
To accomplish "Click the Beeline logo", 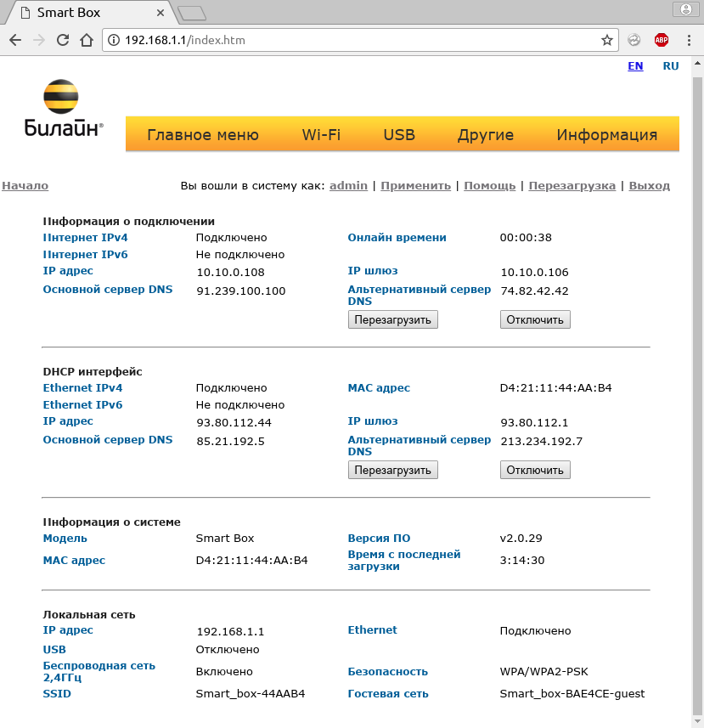I will pos(63,108).
